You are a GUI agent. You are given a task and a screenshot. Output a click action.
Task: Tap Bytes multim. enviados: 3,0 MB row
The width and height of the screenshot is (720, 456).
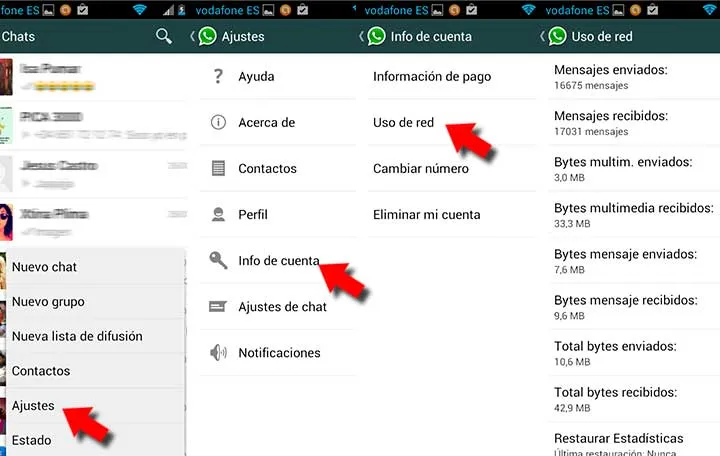click(x=634, y=169)
